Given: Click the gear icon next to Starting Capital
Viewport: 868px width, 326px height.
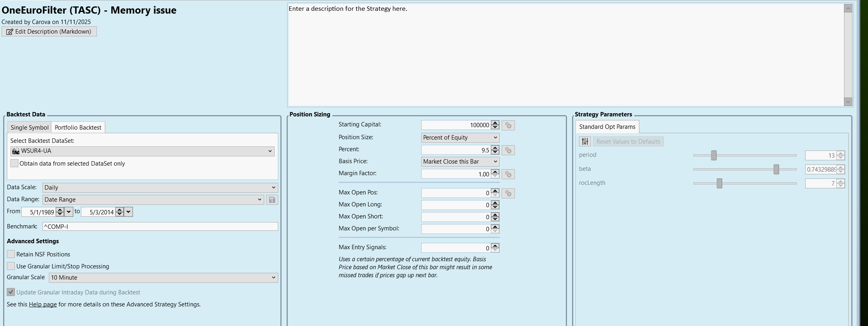Looking at the screenshot, I should tap(508, 126).
